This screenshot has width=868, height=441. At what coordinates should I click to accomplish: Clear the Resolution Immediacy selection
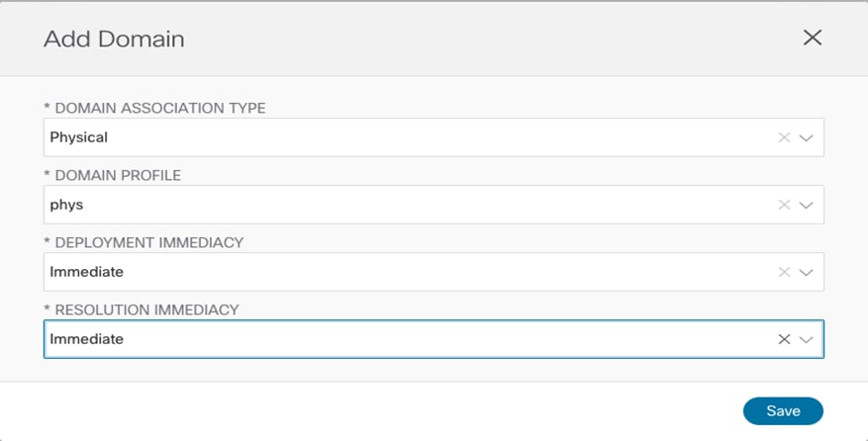pos(784,339)
